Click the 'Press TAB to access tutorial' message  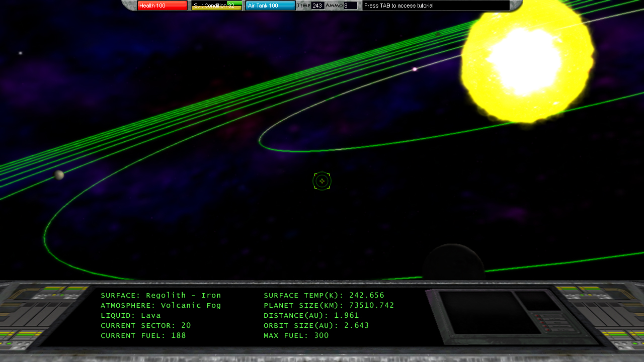pos(436,6)
